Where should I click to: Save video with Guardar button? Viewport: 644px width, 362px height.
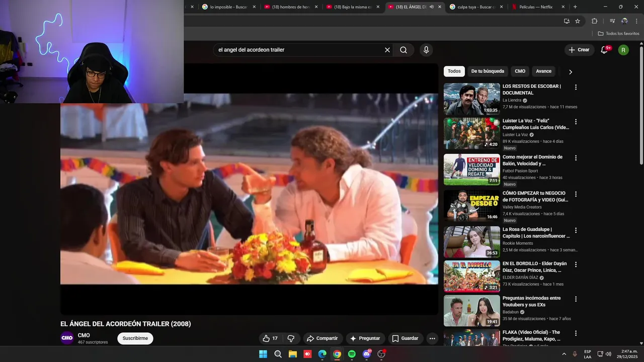406,338
